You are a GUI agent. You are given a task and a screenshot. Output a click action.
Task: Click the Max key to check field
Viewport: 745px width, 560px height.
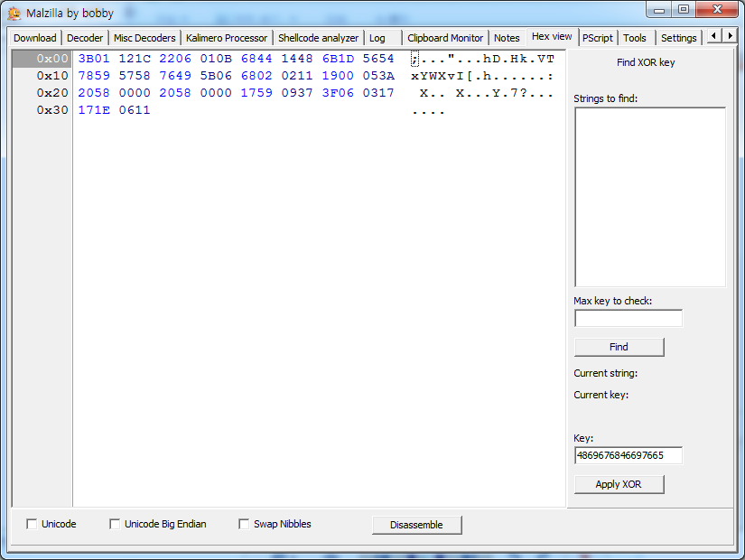628,318
